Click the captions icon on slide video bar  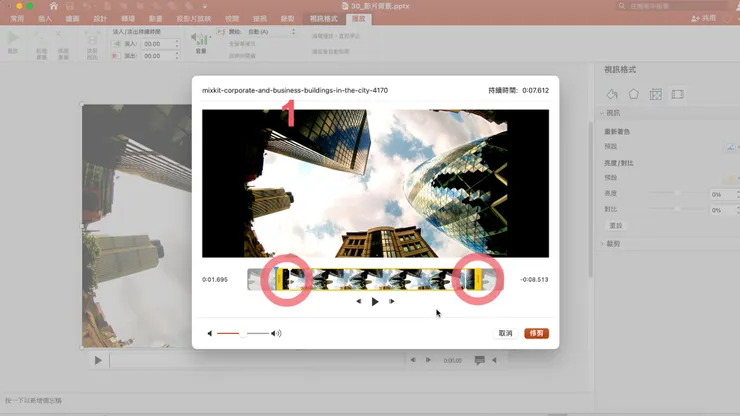coord(479,360)
